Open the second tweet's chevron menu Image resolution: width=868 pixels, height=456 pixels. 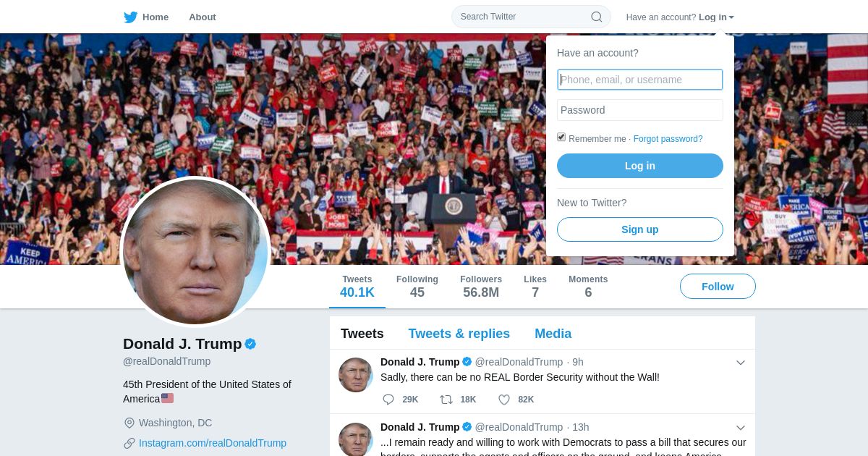point(741,428)
